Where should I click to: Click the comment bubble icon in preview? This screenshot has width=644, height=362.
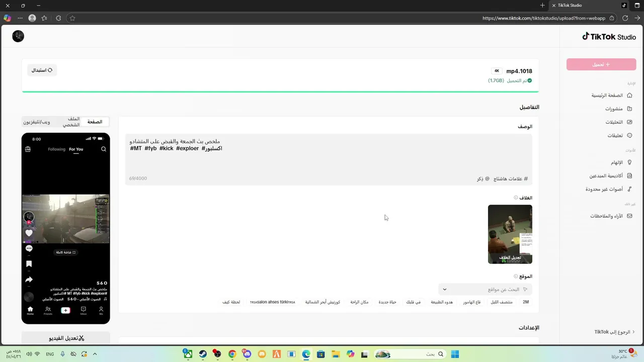[29, 248]
